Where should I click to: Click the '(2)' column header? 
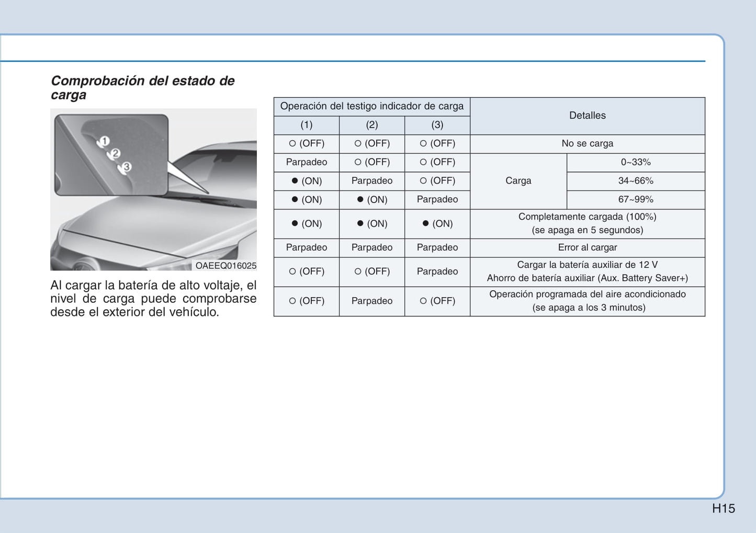click(371, 125)
